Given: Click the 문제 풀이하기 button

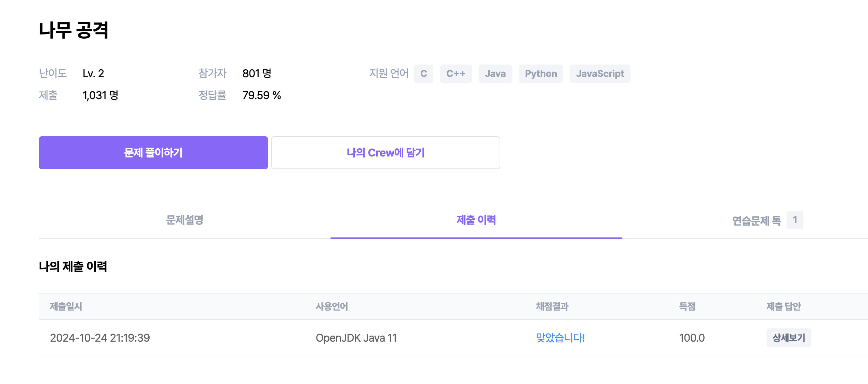Looking at the screenshot, I should [153, 153].
